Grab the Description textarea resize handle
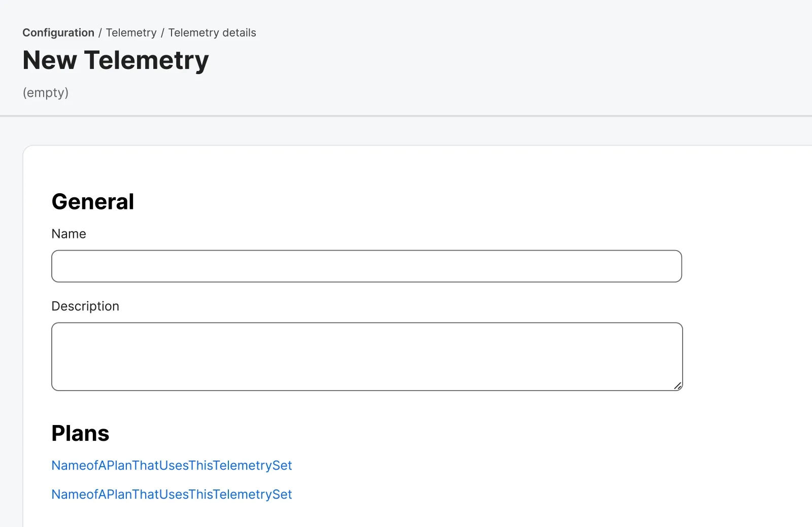This screenshot has height=527, width=812. [x=678, y=386]
